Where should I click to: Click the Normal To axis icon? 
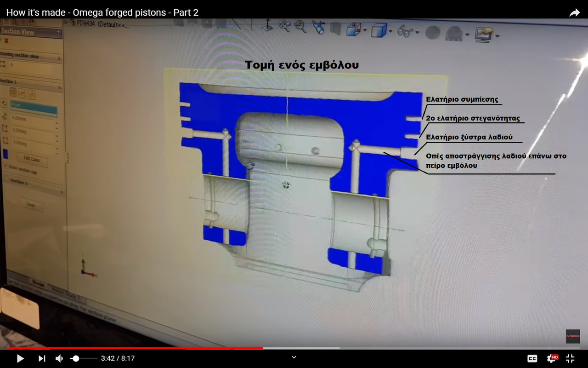[x=266, y=25]
